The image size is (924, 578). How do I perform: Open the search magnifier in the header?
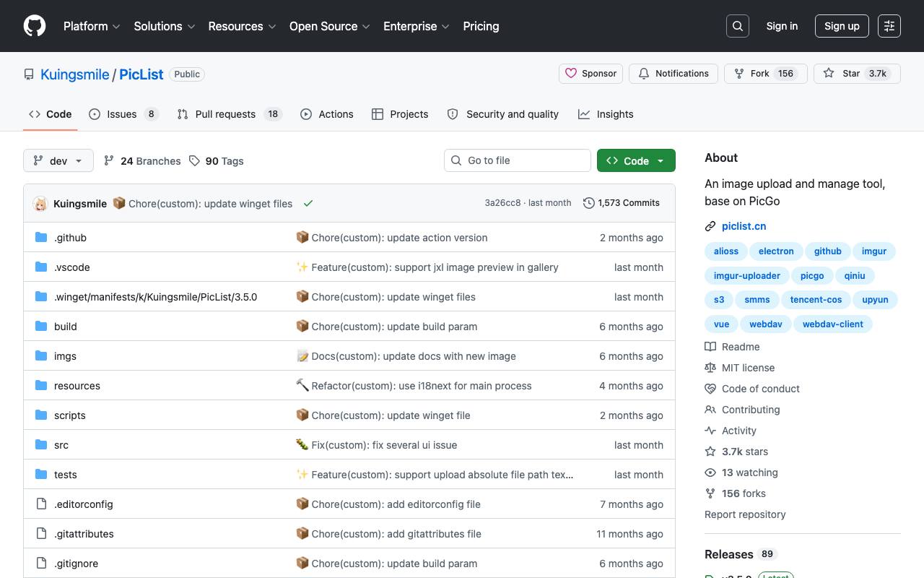[x=738, y=26]
